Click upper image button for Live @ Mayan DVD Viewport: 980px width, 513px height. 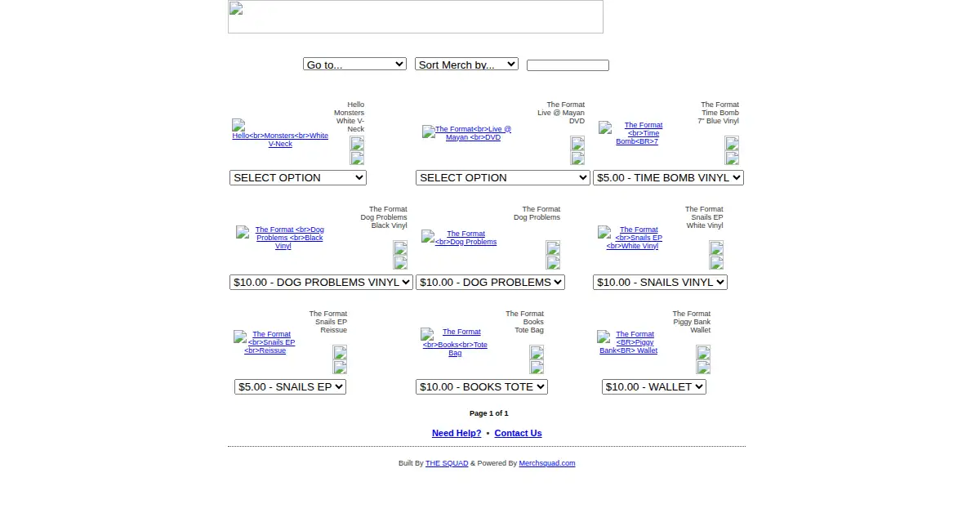pos(577,143)
